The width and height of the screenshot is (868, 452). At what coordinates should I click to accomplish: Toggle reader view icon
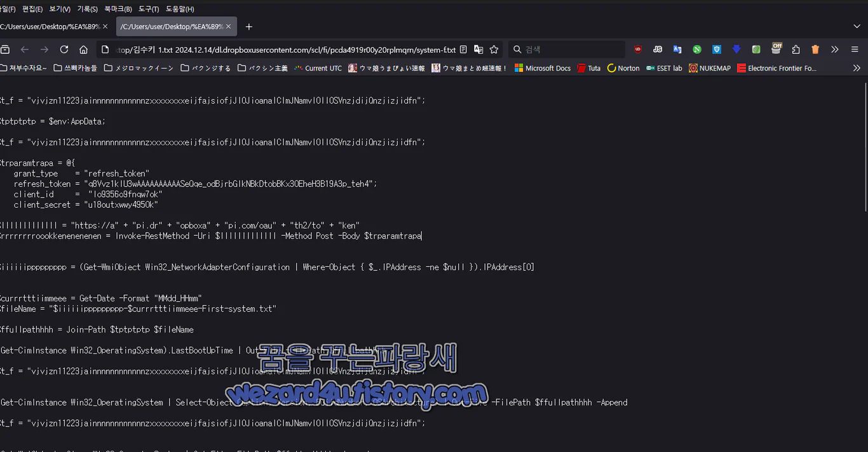coord(463,50)
